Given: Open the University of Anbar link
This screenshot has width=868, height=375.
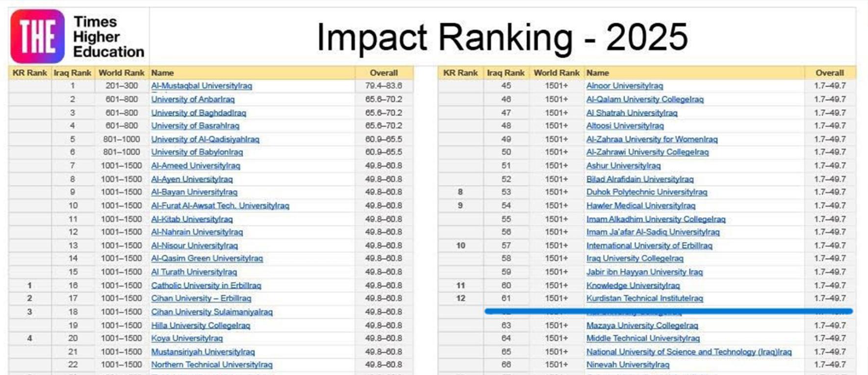Looking at the screenshot, I should [193, 100].
